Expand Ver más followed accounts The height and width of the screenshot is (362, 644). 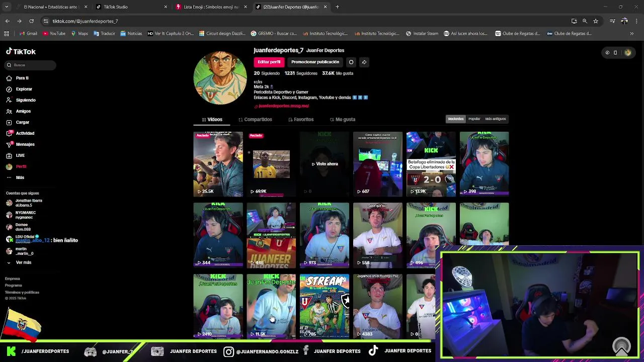pos(19,262)
